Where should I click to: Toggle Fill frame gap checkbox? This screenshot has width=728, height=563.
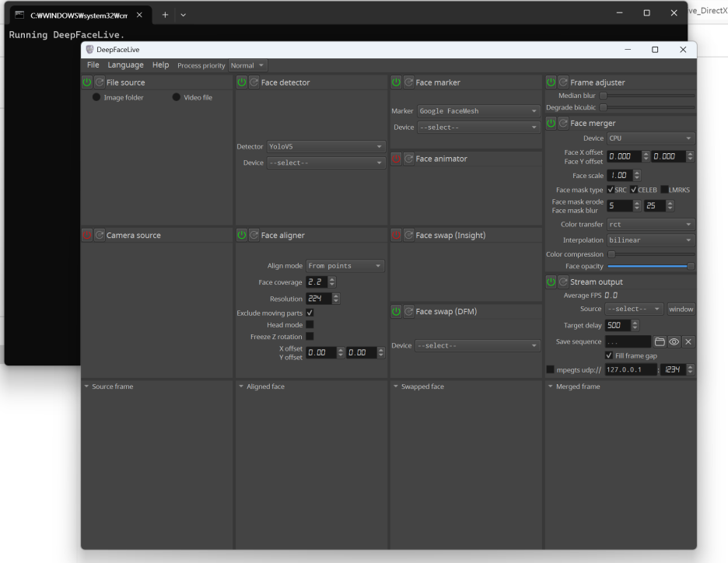609,355
